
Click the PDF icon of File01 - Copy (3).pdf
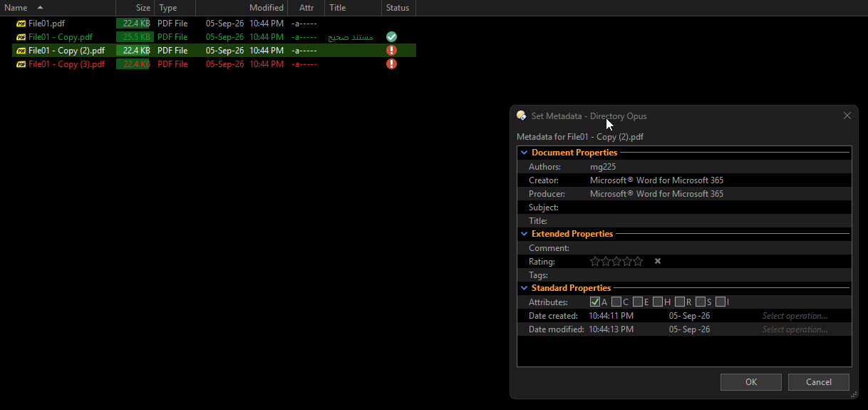(21, 64)
